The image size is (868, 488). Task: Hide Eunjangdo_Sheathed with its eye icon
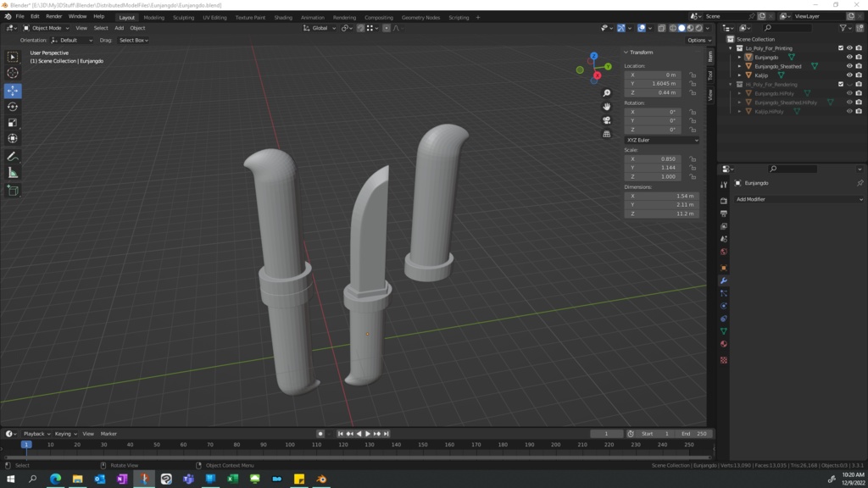click(x=849, y=66)
